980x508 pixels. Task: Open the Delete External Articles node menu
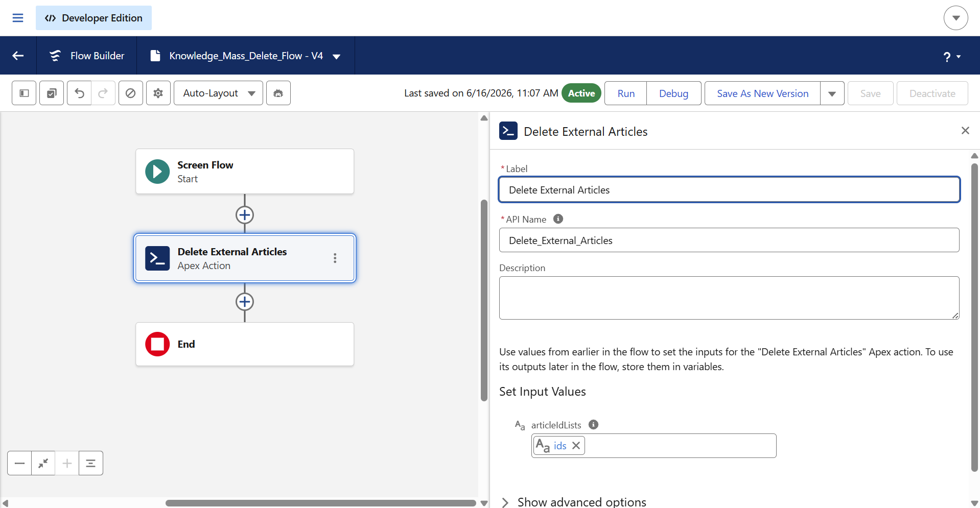pos(335,258)
